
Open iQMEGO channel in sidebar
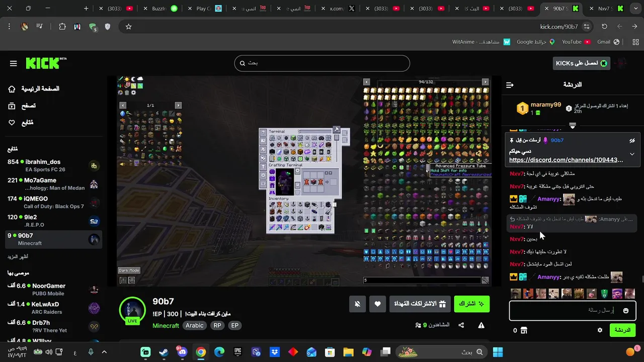[53, 202]
